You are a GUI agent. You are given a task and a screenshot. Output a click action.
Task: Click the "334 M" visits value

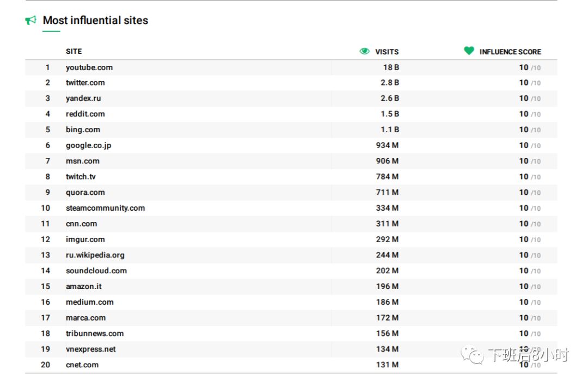pos(388,208)
